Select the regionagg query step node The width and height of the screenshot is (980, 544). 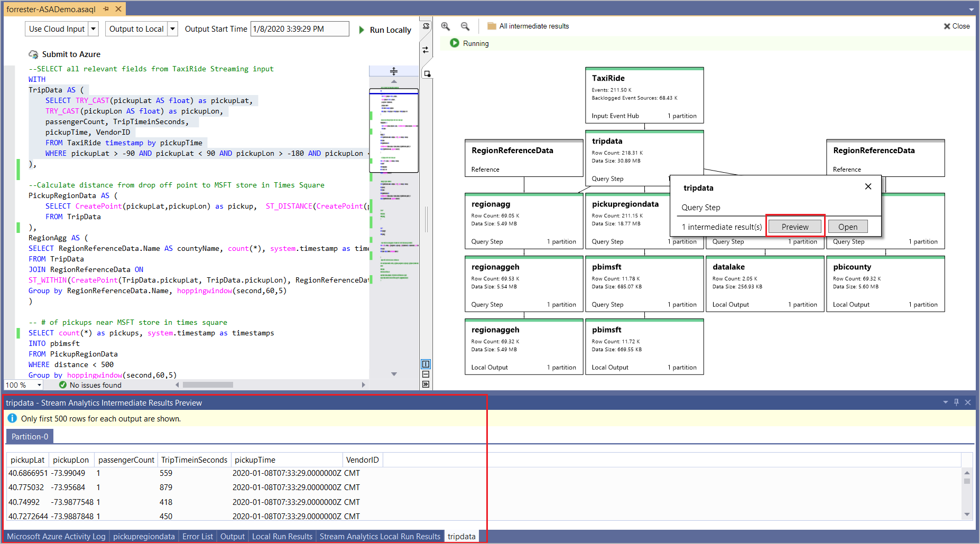524,221
